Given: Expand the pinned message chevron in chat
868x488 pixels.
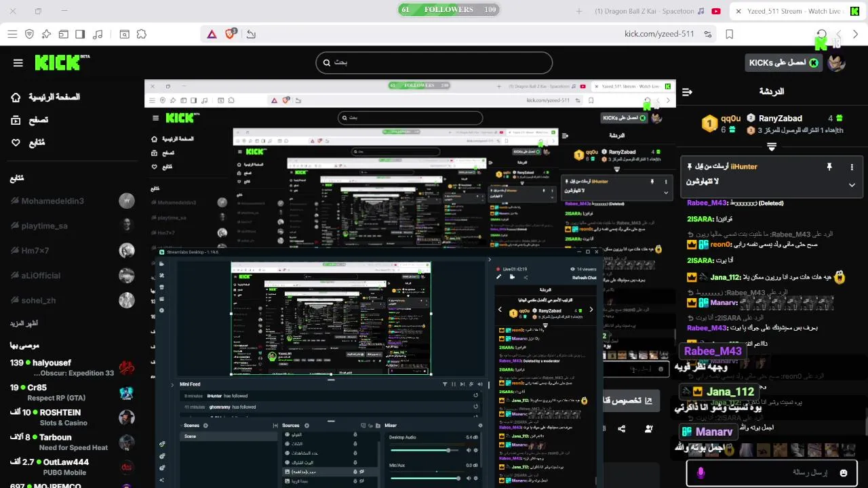Looking at the screenshot, I should (852, 184).
